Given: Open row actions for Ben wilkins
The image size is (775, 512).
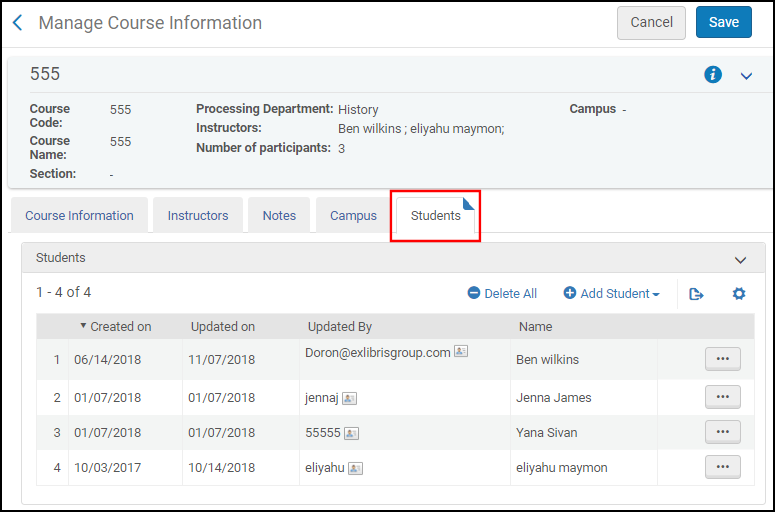Looking at the screenshot, I should [722, 360].
